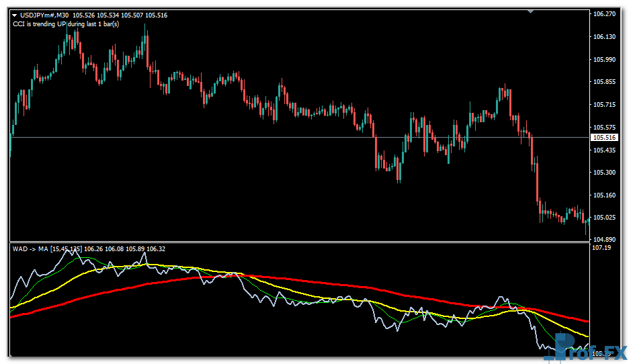629x364 pixels.
Task: Click the 105.990 level on price scale
Action: 604,59
